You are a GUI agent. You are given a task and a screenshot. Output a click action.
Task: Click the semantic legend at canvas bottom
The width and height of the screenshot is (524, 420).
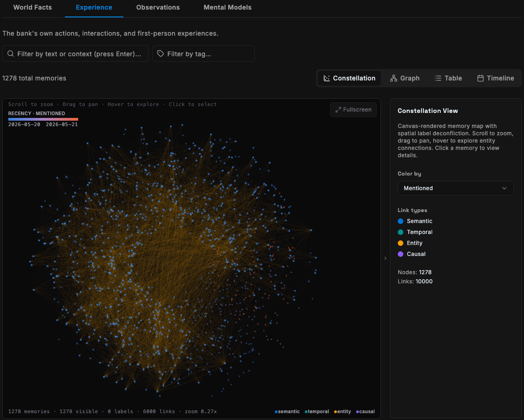tap(287, 412)
